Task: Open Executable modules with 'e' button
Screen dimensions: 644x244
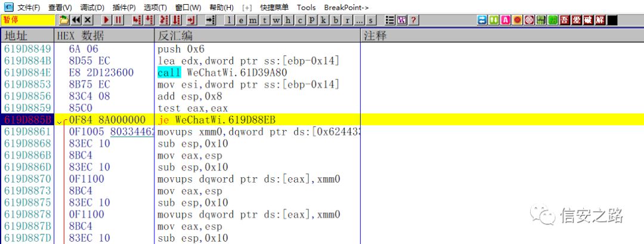Action: coord(241,20)
